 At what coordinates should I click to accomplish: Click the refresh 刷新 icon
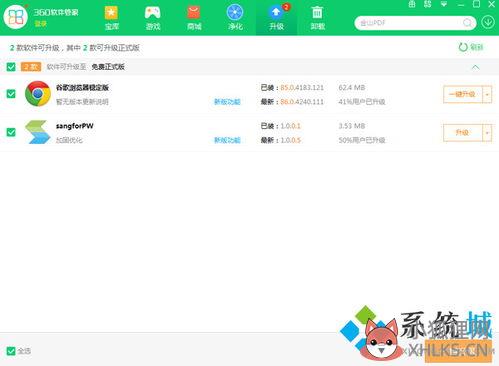click(463, 47)
